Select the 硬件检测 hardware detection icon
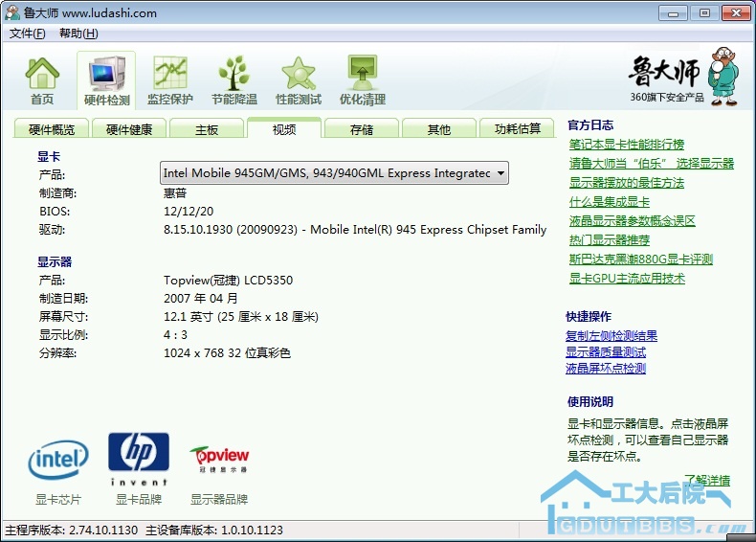 tap(106, 80)
